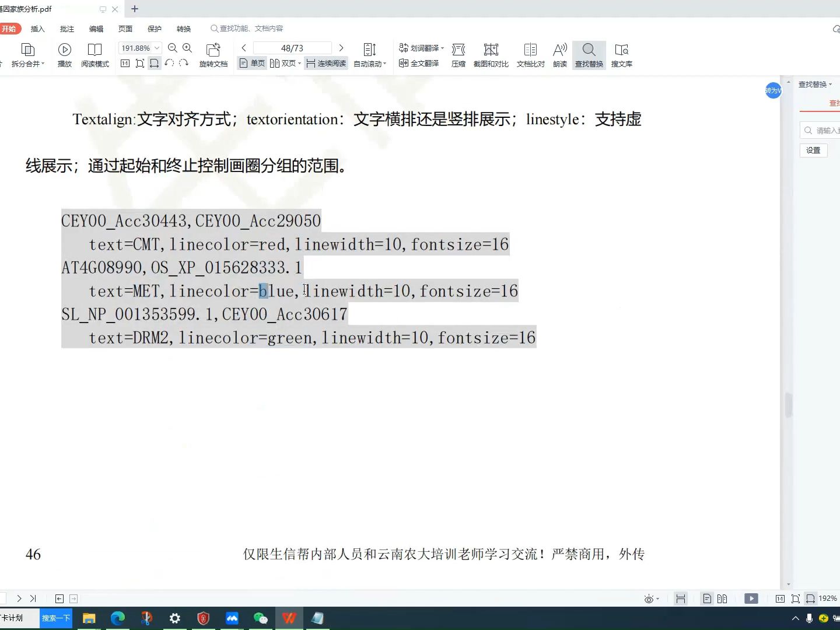Screen dimensions: 840x630
Task: Click the 查找功能、文档内容 search box
Action: (x=247, y=29)
